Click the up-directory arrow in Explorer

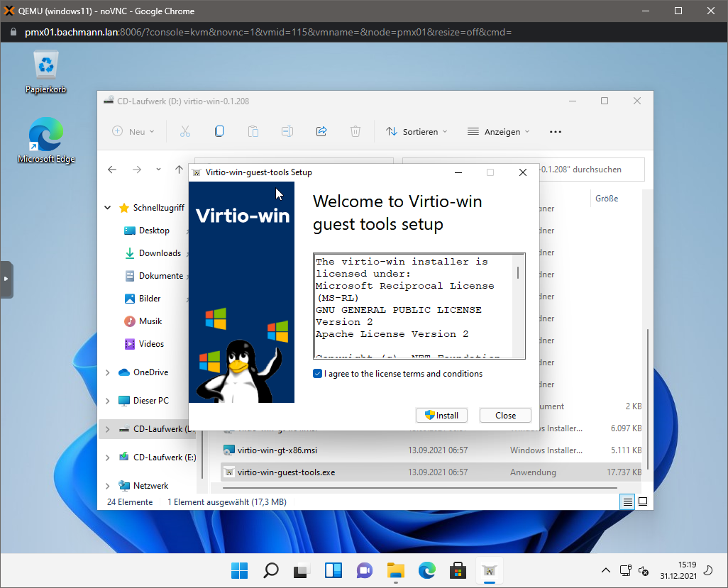point(180,170)
